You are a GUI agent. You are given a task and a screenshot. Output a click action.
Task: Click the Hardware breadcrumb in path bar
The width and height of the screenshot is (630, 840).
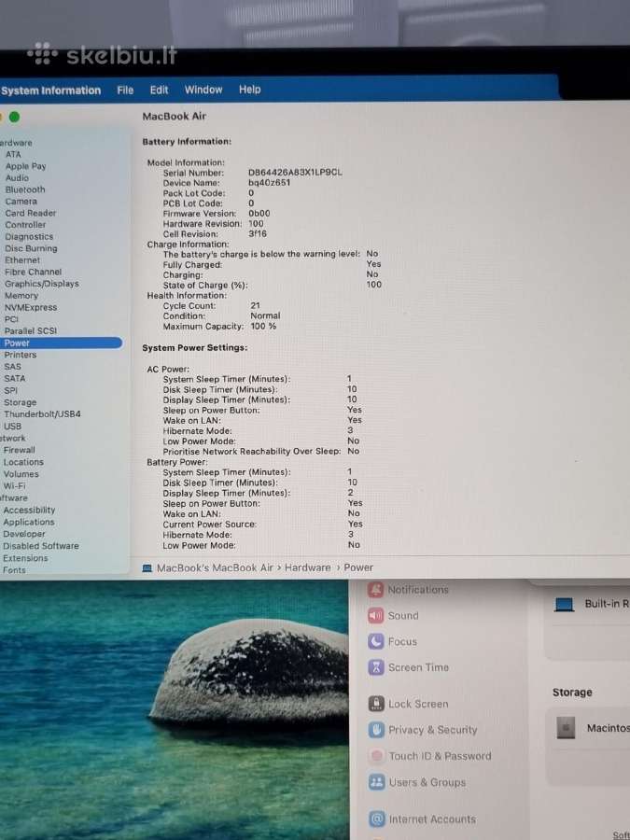point(307,567)
